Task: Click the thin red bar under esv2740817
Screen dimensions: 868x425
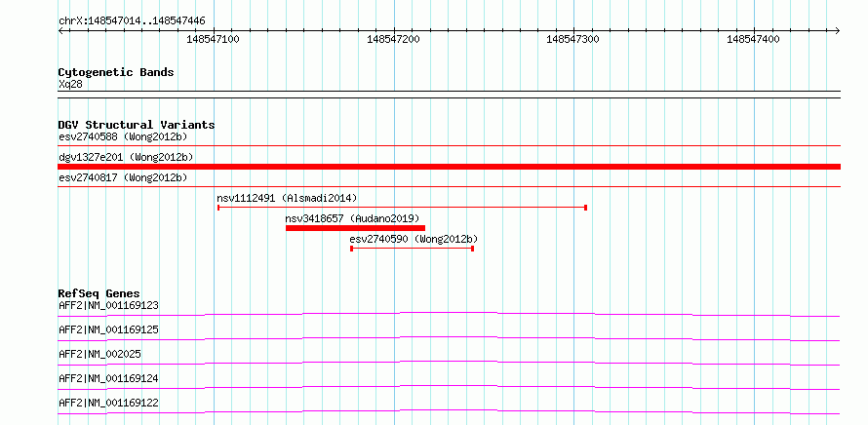Action: [x=449, y=187]
